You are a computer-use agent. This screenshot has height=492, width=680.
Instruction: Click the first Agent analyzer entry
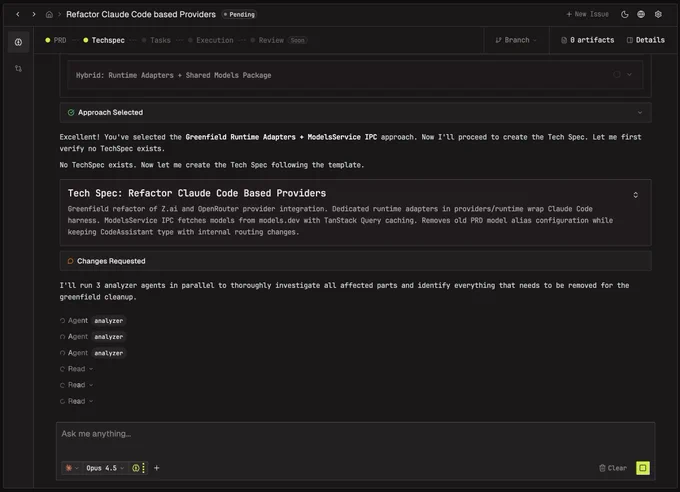click(92, 321)
